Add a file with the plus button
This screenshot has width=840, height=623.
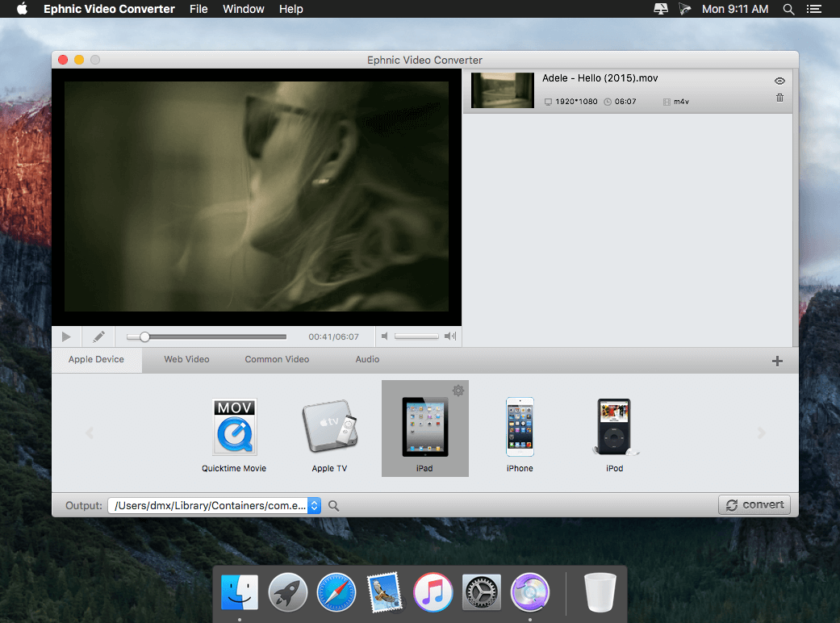click(x=777, y=361)
